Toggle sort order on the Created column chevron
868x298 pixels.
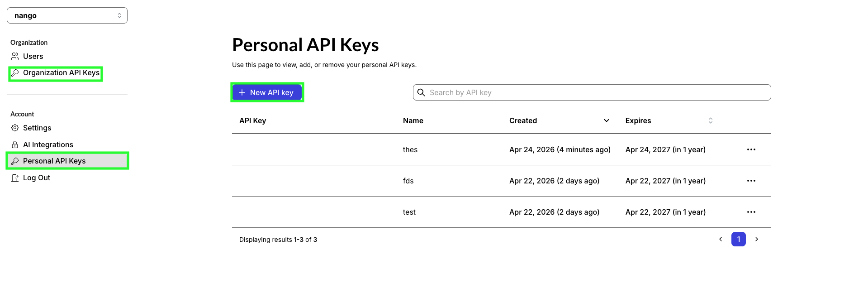point(607,120)
